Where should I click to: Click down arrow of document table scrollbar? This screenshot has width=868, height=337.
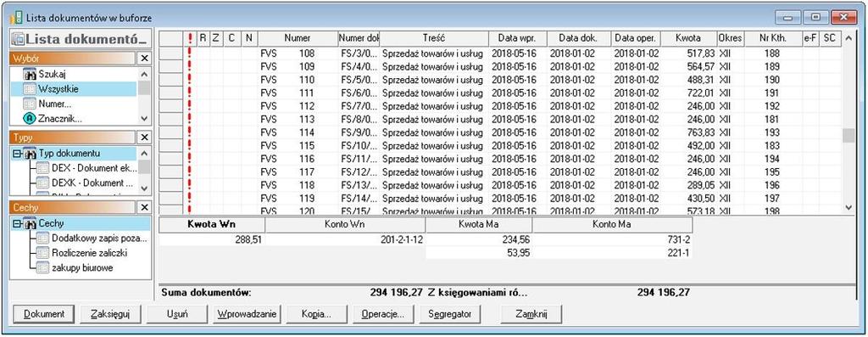click(848, 207)
